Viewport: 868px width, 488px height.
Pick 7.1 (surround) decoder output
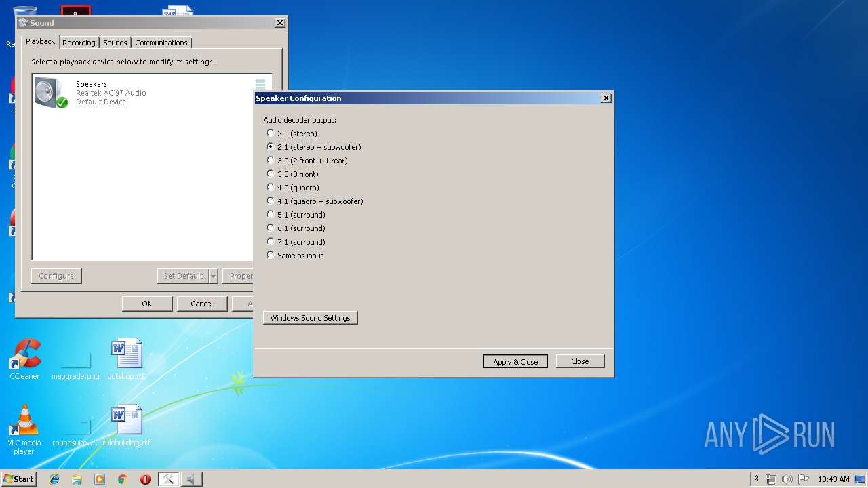click(271, 242)
